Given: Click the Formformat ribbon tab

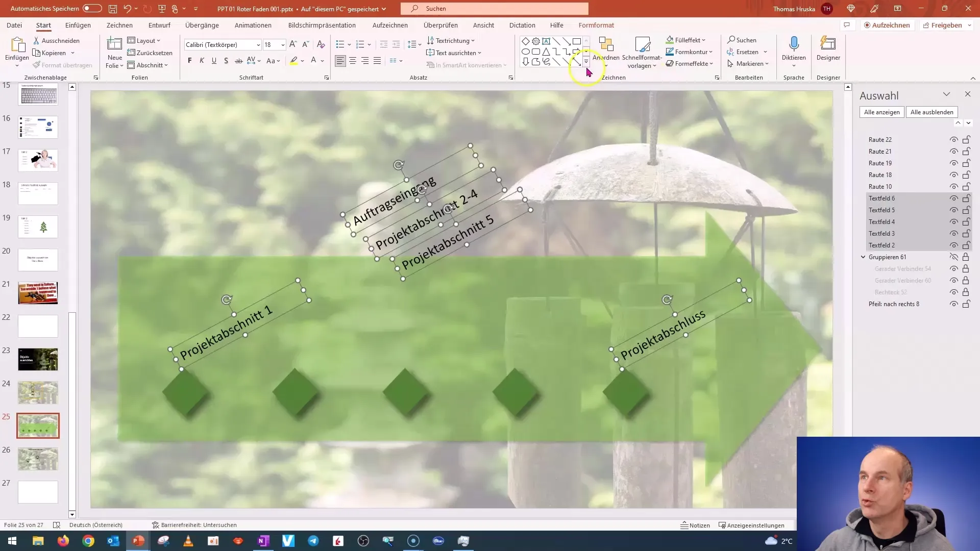Looking at the screenshot, I should coord(596,25).
